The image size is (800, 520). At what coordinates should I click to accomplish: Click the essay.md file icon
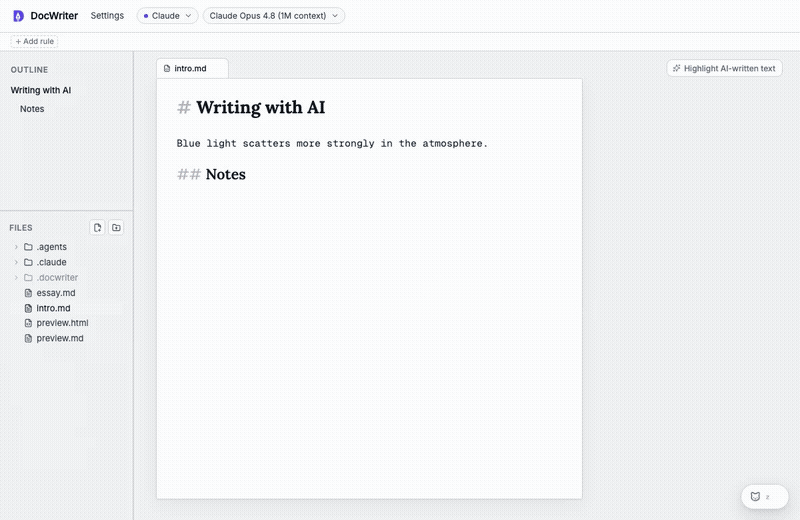pos(29,293)
